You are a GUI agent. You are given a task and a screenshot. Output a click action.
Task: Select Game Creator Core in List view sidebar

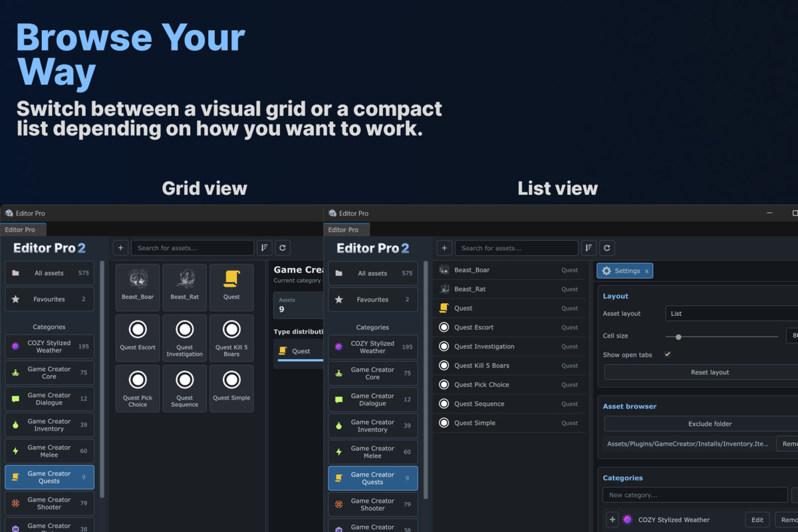pyautogui.click(x=372, y=373)
